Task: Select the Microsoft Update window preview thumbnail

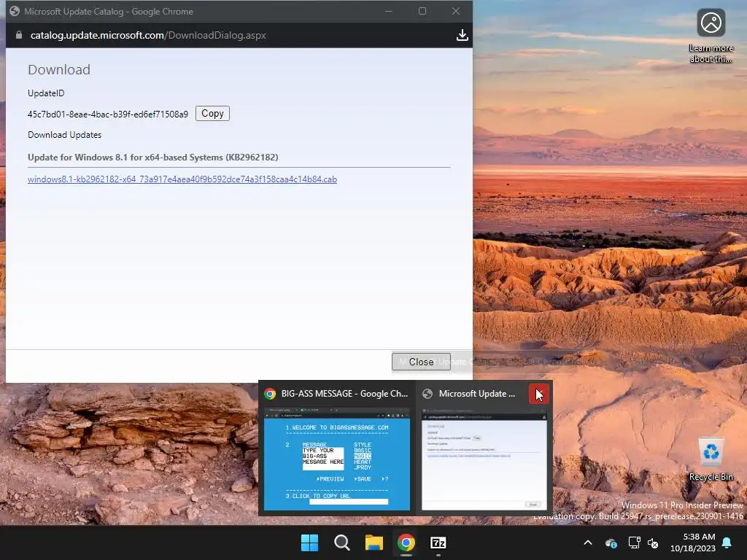Action: coord(484,459)
